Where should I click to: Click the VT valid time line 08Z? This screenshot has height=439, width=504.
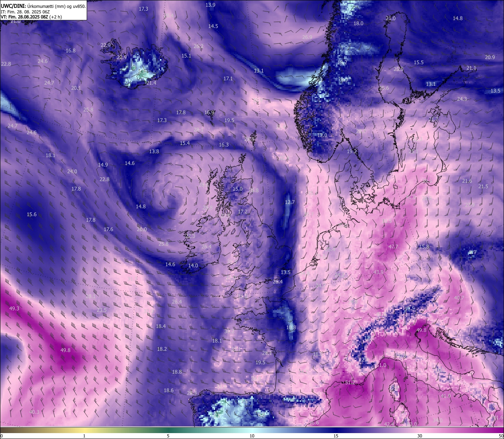coord(31,17)
